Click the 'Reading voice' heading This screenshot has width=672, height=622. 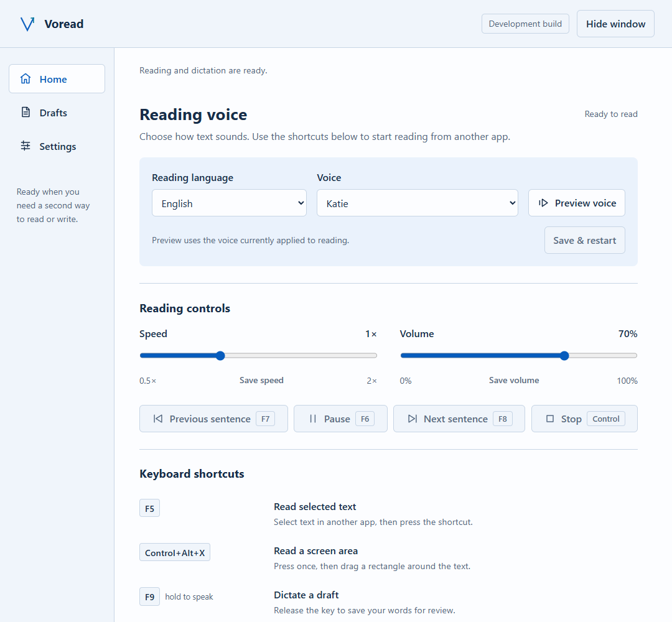[194, 114]
